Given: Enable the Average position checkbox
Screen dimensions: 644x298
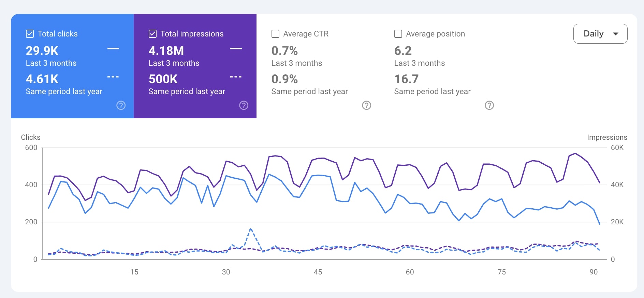Looking at the screenshot, I should pos(398,34).
